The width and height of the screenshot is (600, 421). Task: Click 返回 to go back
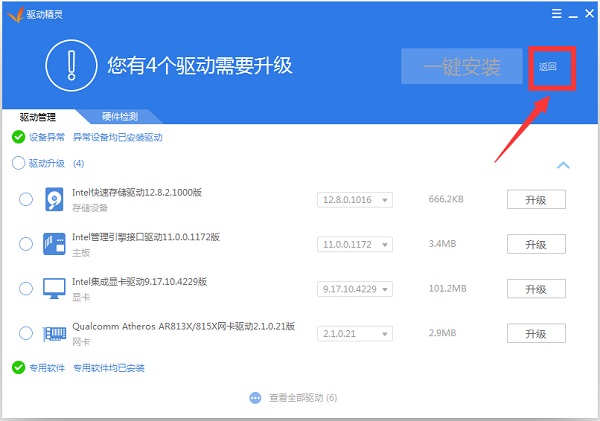(x=548, y=67)
